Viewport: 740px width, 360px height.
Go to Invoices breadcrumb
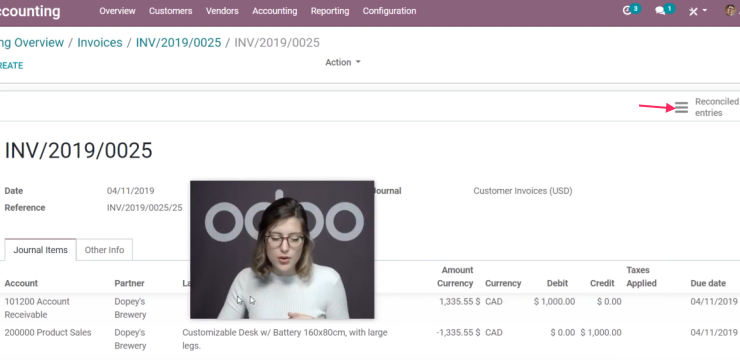tap(100, 42)
